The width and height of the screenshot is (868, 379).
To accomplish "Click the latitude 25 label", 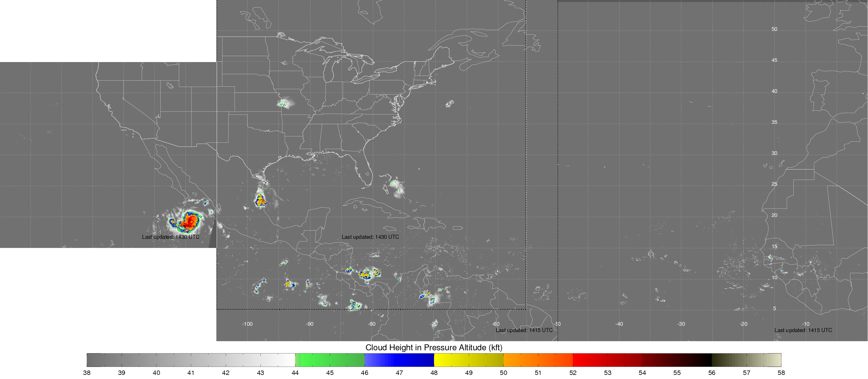I will pyautogui.click(x=774, y=184).
